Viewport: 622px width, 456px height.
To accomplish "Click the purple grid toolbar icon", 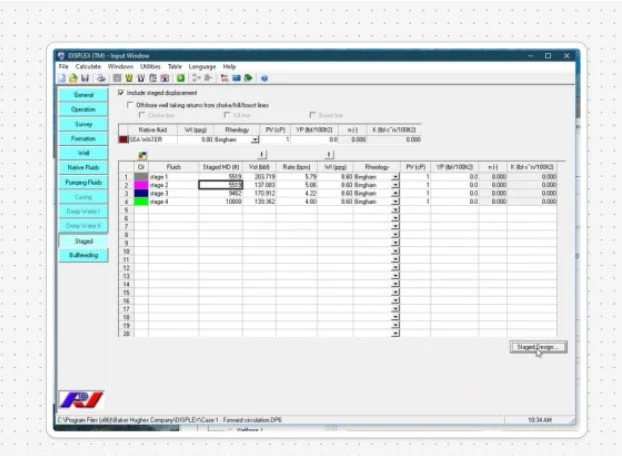I will 165,78.
